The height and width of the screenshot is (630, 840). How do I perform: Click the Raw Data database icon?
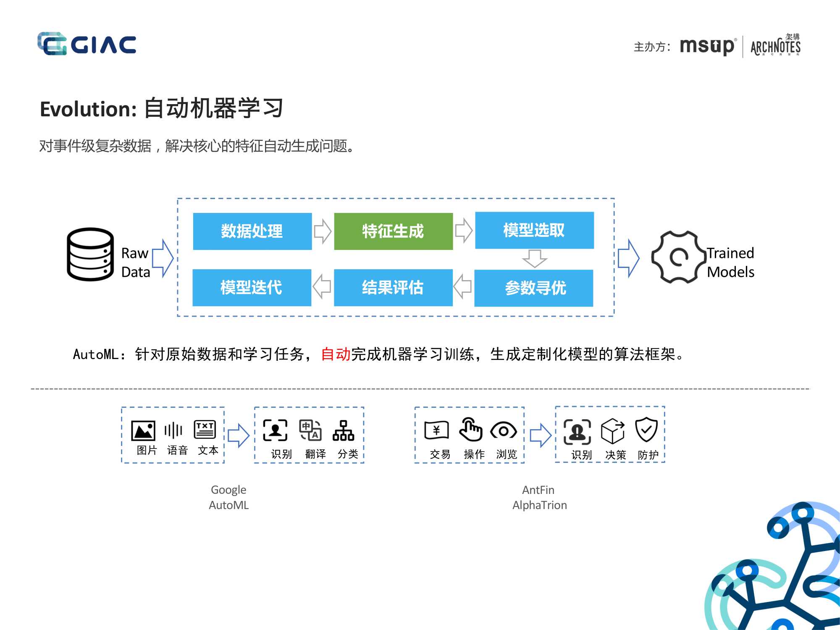(x=90, y=255)
